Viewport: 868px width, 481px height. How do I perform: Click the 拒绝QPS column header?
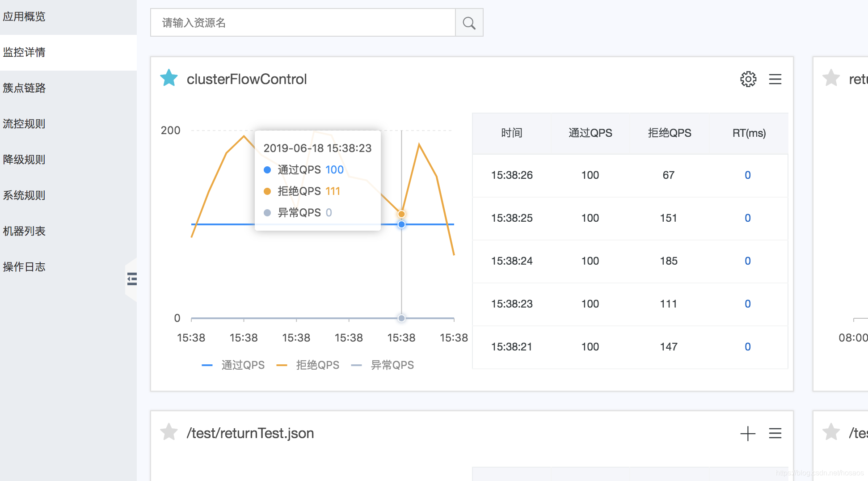coord(670,133)
